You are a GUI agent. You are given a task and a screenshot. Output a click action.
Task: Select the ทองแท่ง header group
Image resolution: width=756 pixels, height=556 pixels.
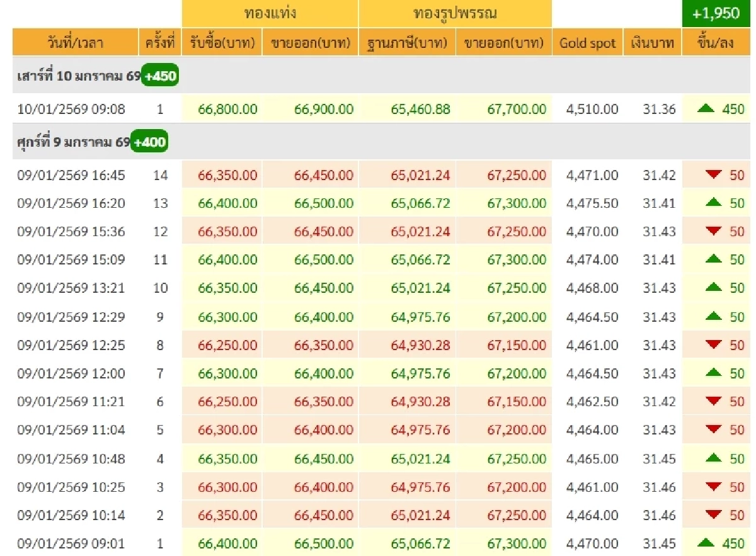click(270, 13)
